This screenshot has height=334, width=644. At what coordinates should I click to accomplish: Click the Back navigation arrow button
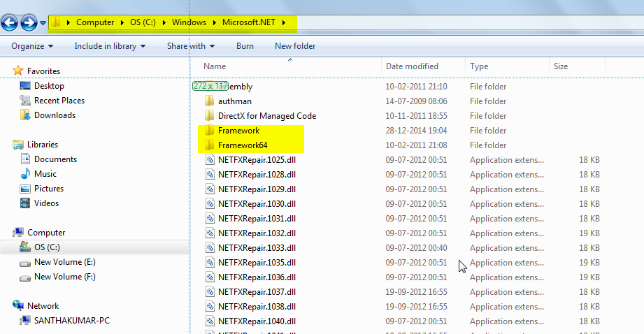(x=10, y=23)
